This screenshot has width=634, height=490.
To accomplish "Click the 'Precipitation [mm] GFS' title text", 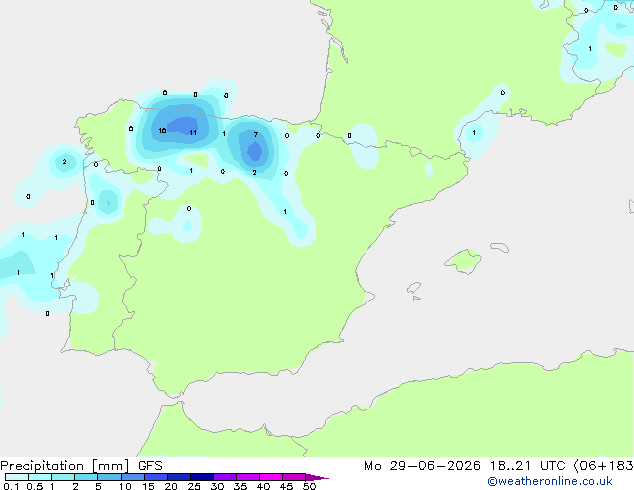I will (81, 466).
